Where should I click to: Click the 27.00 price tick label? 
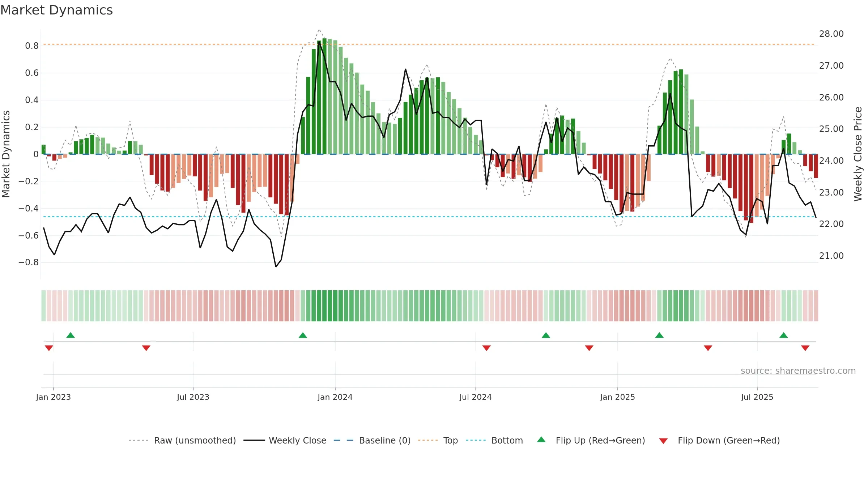(831, 66)
